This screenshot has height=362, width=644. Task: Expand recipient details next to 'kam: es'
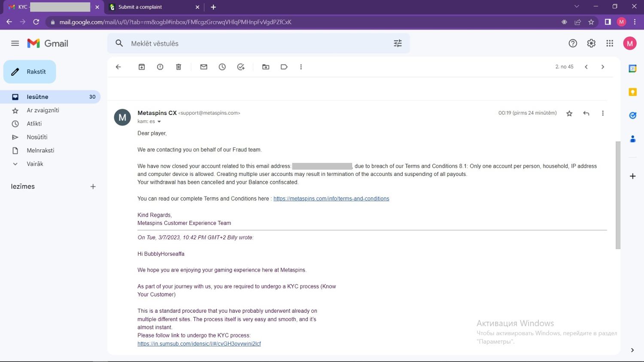coord(159,122)
